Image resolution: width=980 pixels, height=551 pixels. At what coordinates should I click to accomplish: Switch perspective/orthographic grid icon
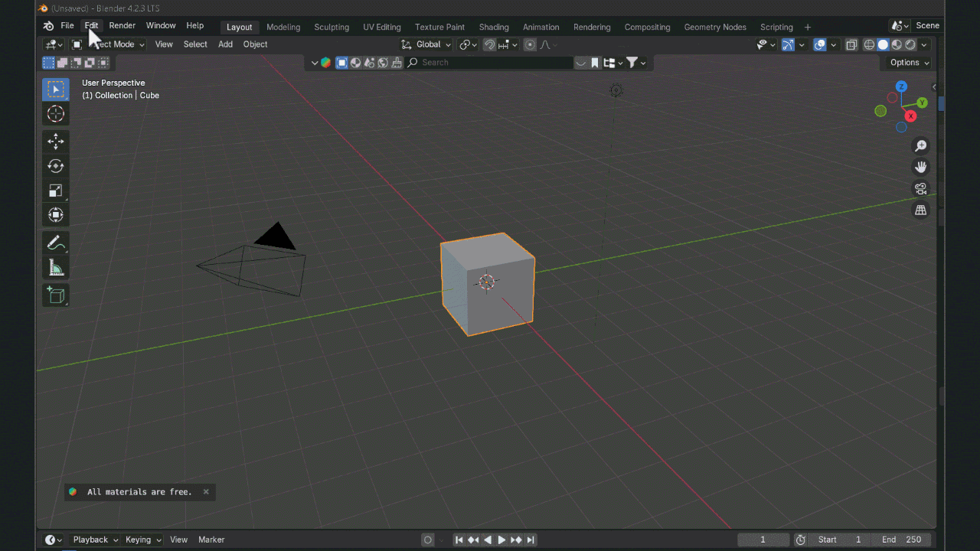921,210
